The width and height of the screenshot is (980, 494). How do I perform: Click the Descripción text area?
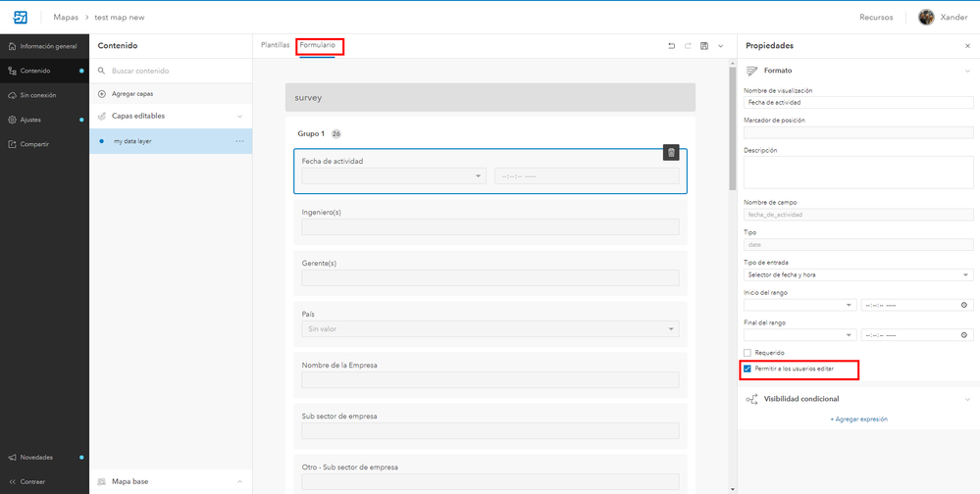coord(858,173)
